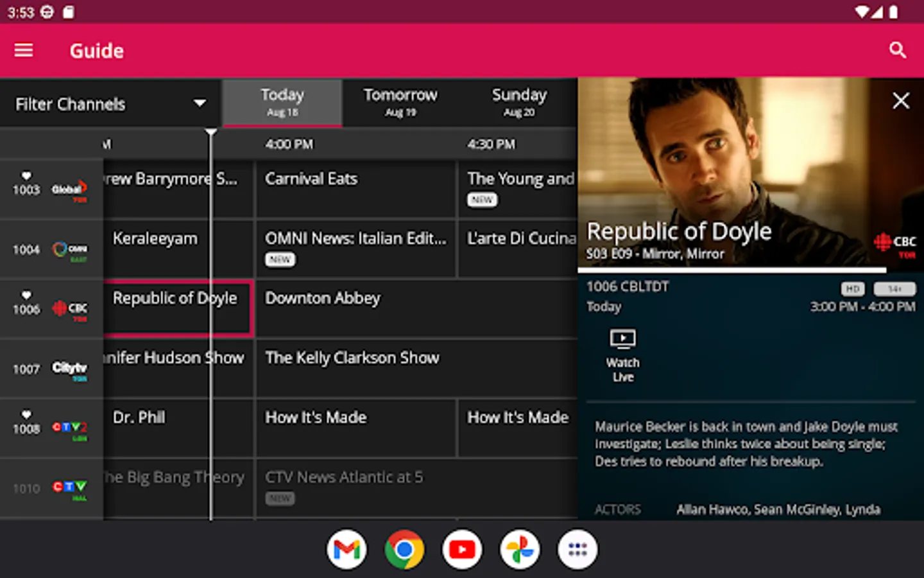Viewport: 924px width, 578px height.
Task: Switch to the Sunday Aug 20 tab
Action: click(519, 103)
